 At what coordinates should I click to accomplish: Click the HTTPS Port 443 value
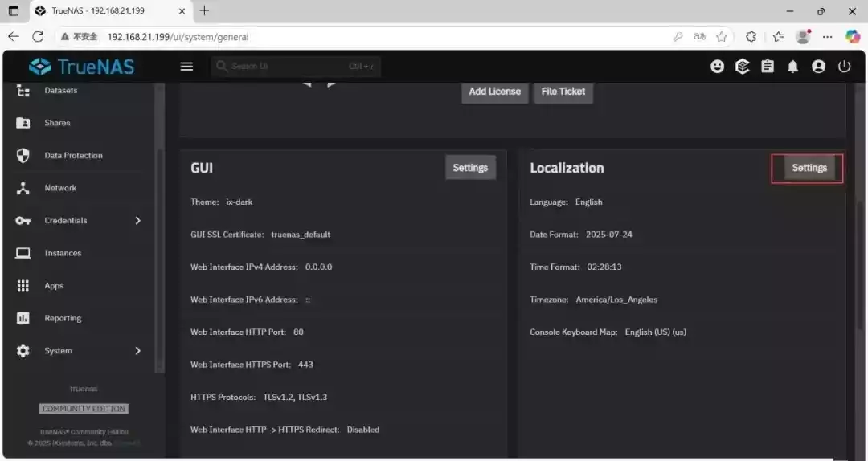click(x=305, y=365)
